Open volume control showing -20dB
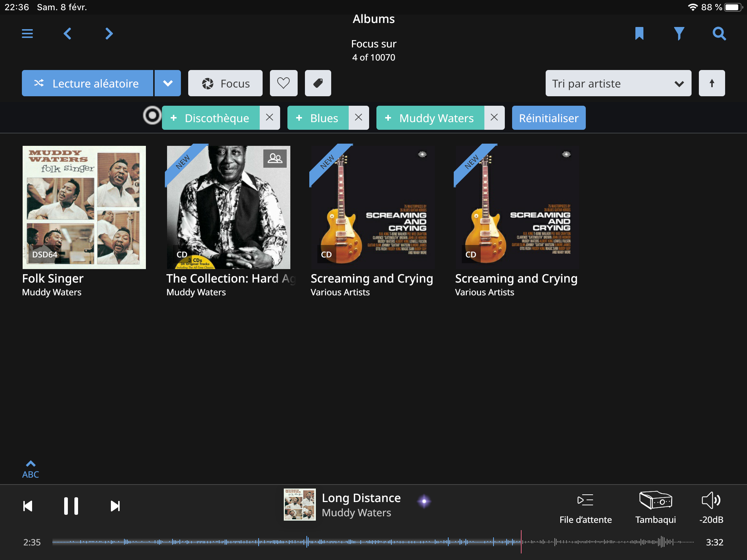 (711, 500)
